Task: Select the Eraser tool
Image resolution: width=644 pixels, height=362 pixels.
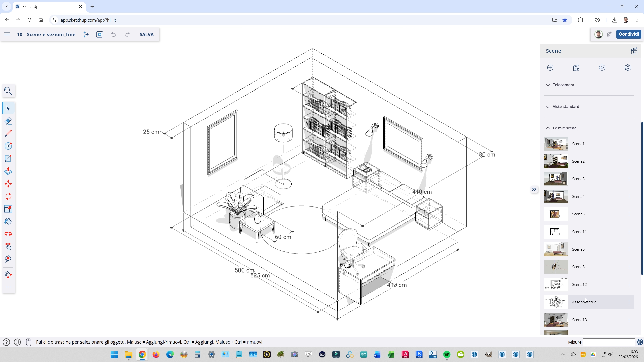Action: coord(8,121)
